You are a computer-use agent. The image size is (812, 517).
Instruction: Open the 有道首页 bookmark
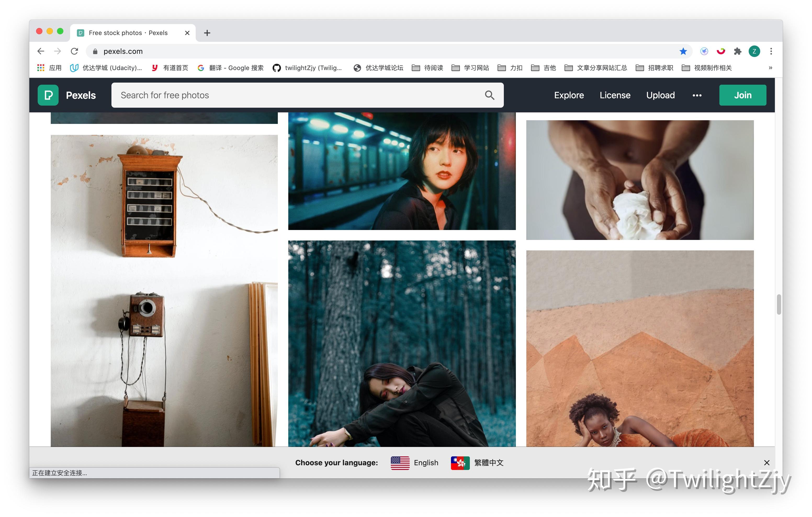[x=170, y=68]
